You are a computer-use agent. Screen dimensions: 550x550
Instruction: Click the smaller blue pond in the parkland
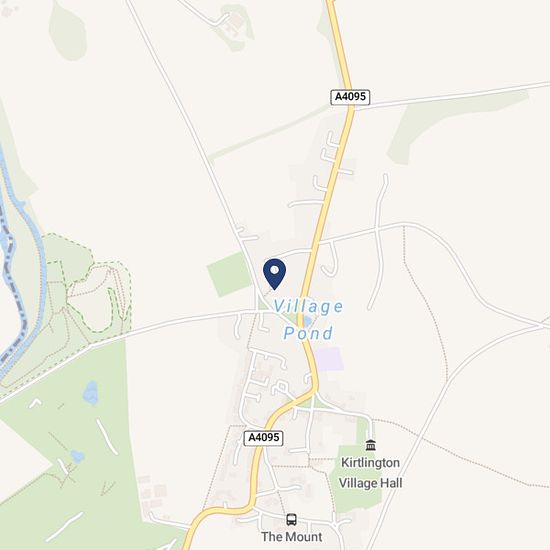pos(78,456)
